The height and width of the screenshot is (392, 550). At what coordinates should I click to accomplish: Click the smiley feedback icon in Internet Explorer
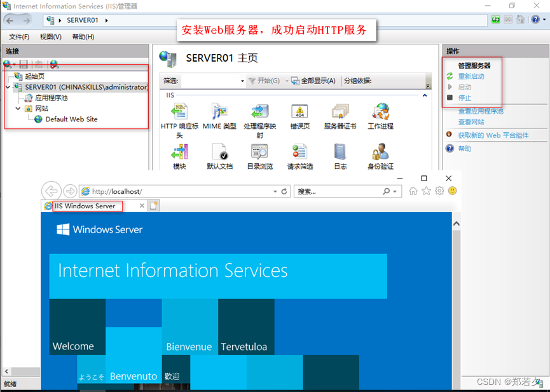pyautogui.click(x=453, y=191)
